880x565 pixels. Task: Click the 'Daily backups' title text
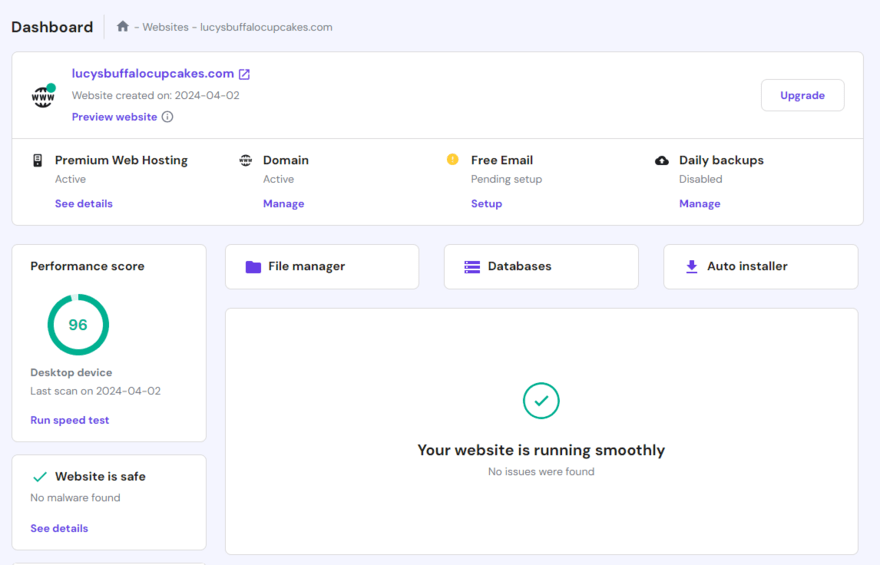coord(721,160)
